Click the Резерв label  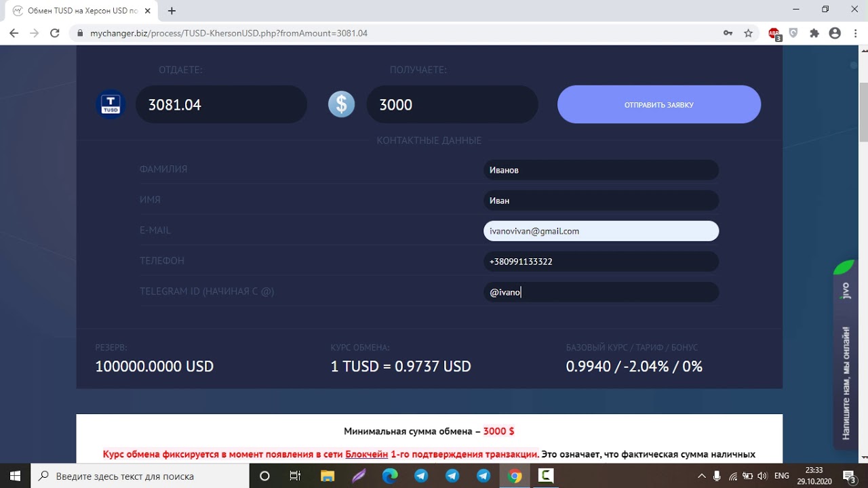[x=111, y=348]
